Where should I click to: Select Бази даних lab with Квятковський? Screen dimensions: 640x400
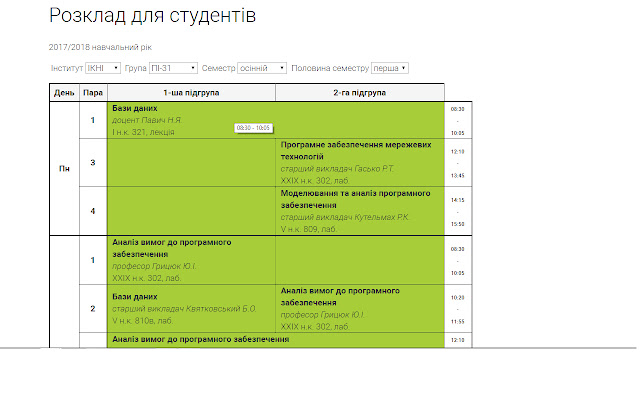coord(191,309)
